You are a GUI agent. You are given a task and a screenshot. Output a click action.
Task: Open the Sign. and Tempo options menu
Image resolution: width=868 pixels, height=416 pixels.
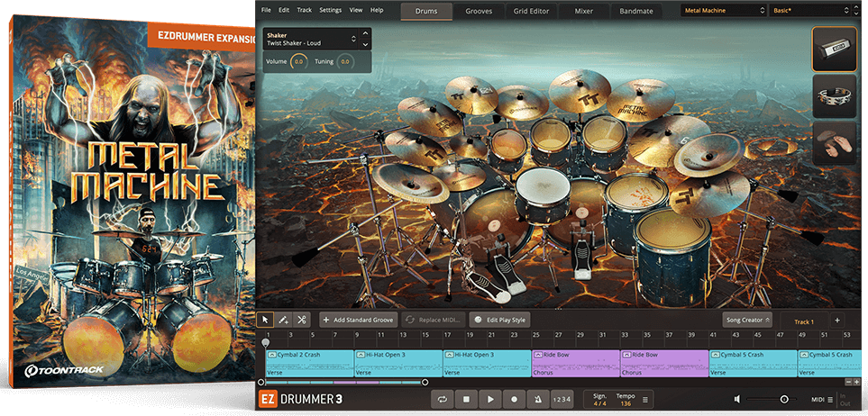point(644,400)
